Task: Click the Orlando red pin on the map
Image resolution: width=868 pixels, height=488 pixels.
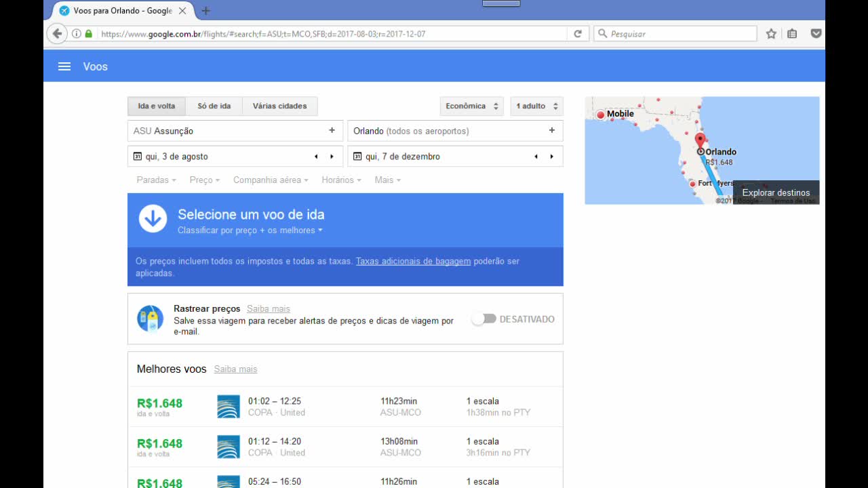Action: pos(701,142)
